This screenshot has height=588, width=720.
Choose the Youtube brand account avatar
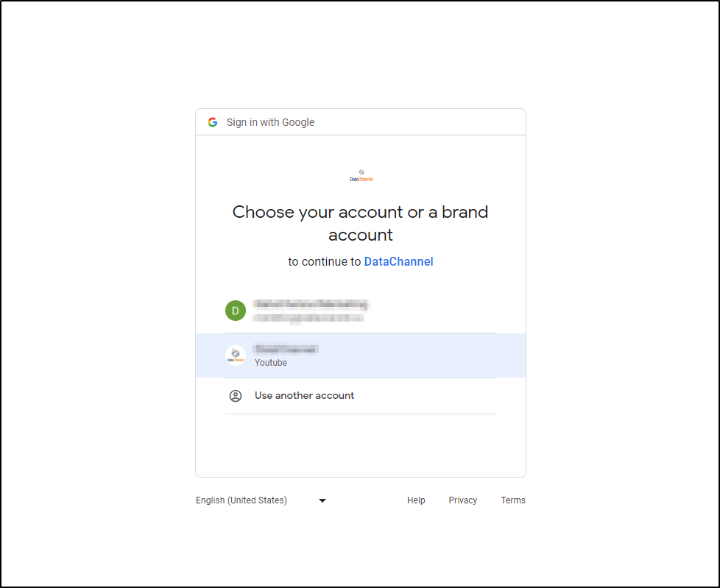click(236, 355)
